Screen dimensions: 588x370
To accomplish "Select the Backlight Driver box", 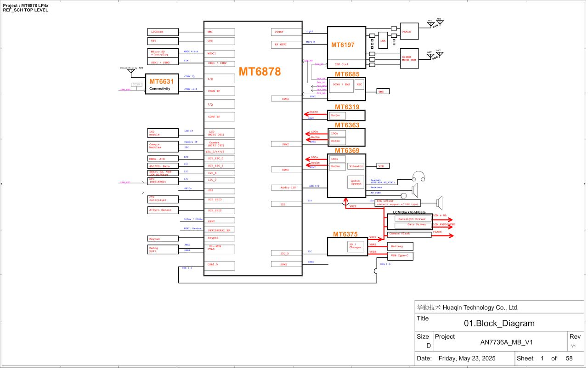I will [413, 219].
